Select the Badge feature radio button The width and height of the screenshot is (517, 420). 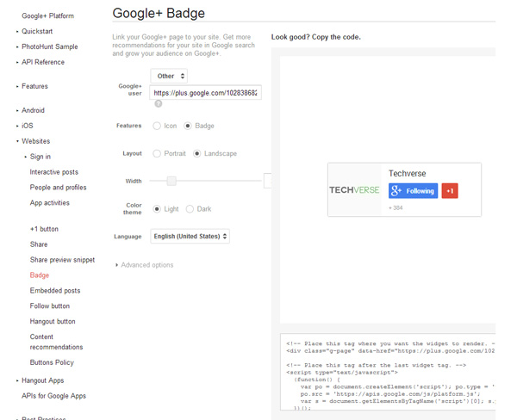coord(188,126)
